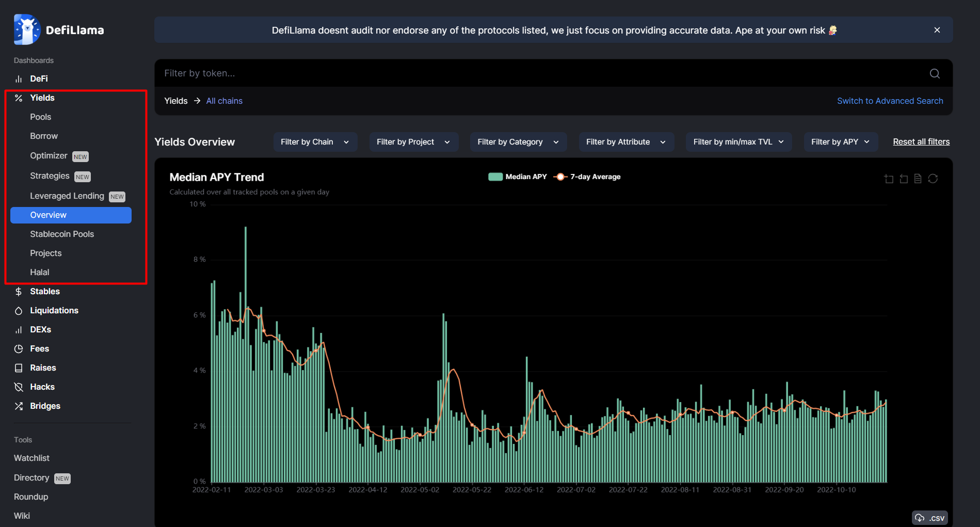
Task: Download chart data via .csv button
Action: [930, 518]
